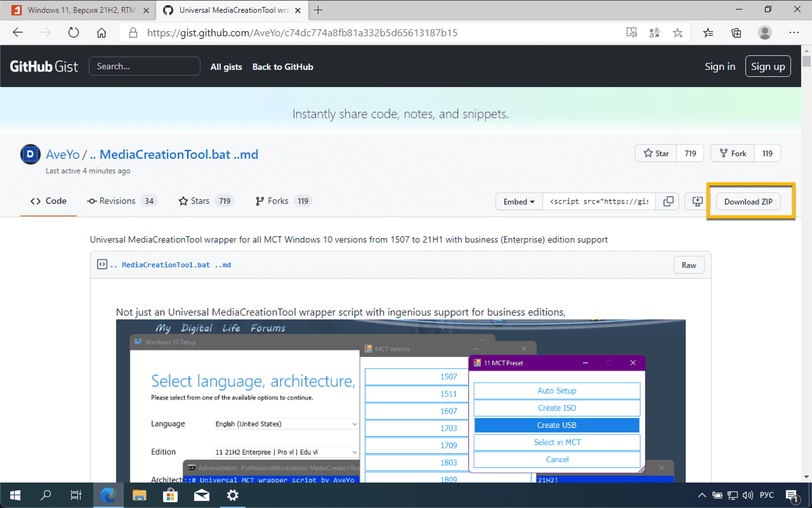Open the .. MediaCreationTool.bat ..md title link

(174, 154)
